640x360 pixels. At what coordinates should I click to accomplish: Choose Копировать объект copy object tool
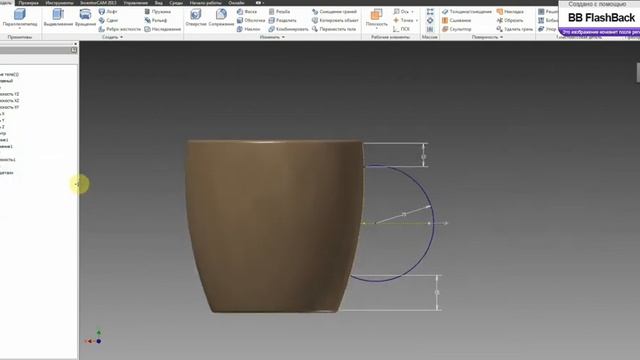pyautogui.click(x=335, y=20)
